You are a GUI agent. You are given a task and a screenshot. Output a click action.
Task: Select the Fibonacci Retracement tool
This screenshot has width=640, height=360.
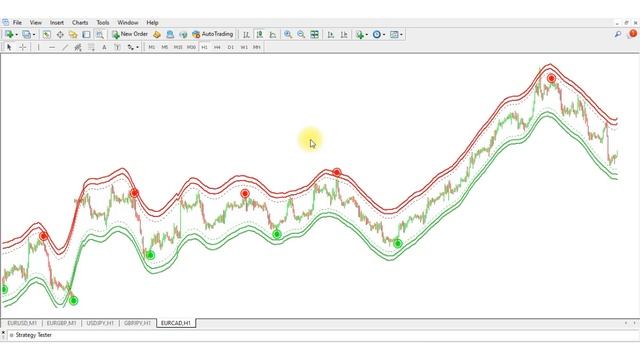click(x=91, y=47)
